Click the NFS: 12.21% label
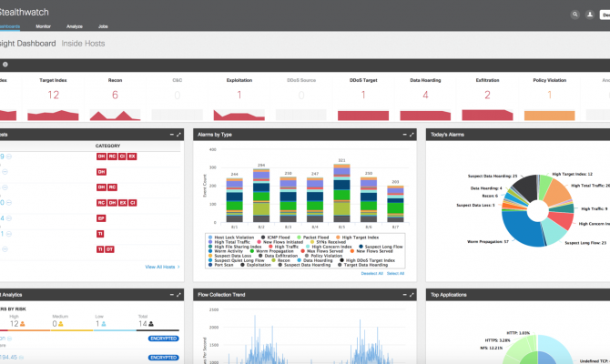 coord(492,348)
